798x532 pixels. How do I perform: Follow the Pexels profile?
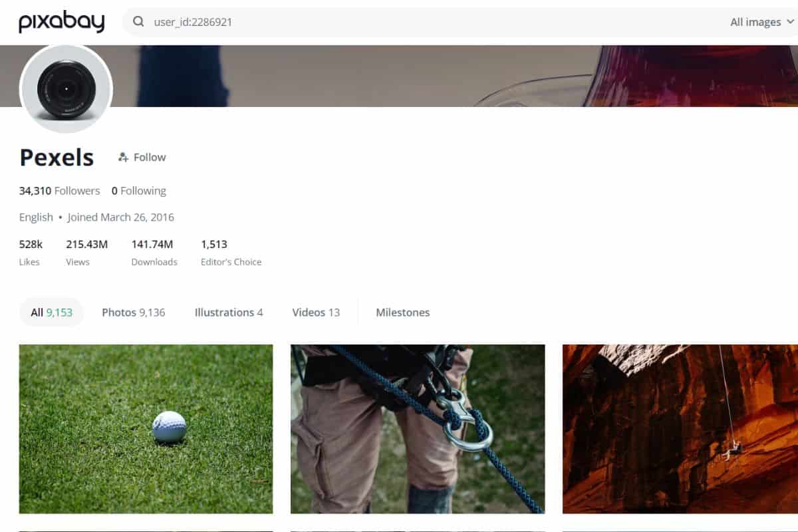coord(142,158)
